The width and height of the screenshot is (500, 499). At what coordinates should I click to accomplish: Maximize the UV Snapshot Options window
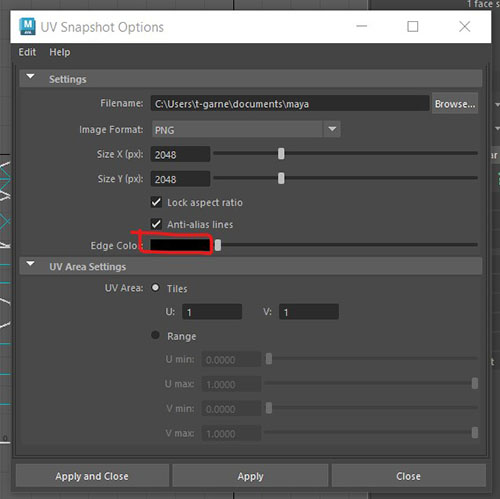click(x=413, y=26)
